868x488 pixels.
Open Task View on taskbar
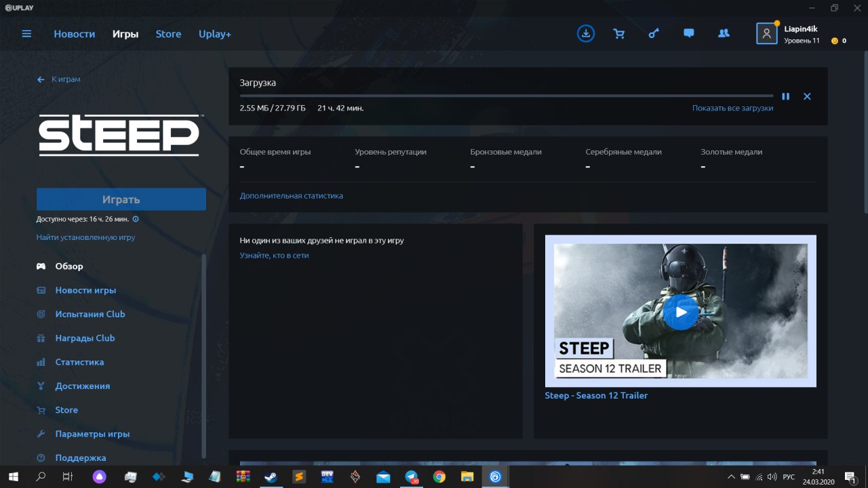click(67, 476)
